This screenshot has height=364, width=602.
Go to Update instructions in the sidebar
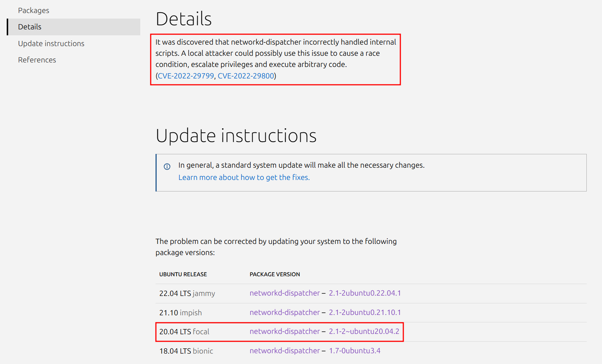tap(51, 44)
